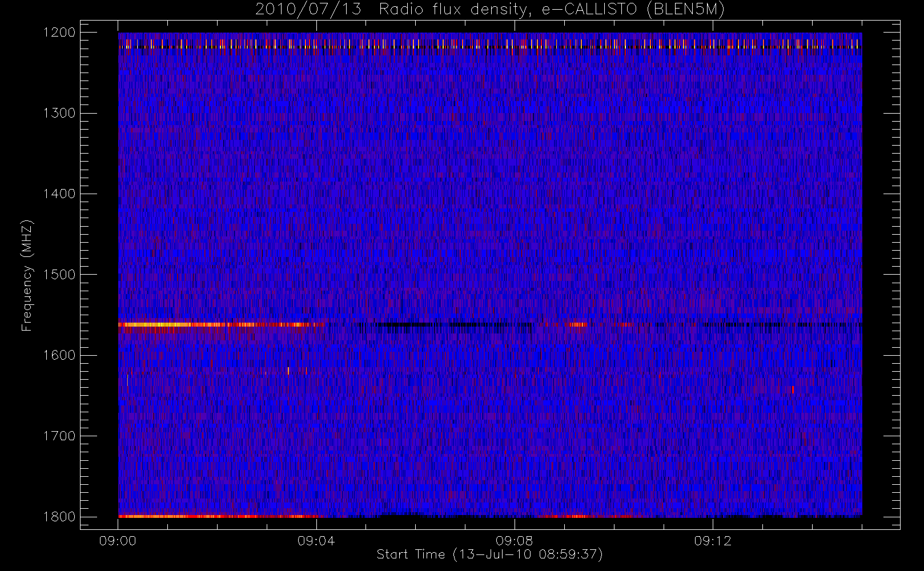
Task: Click the 1400 frequency tick label
Action: (59, 194)
